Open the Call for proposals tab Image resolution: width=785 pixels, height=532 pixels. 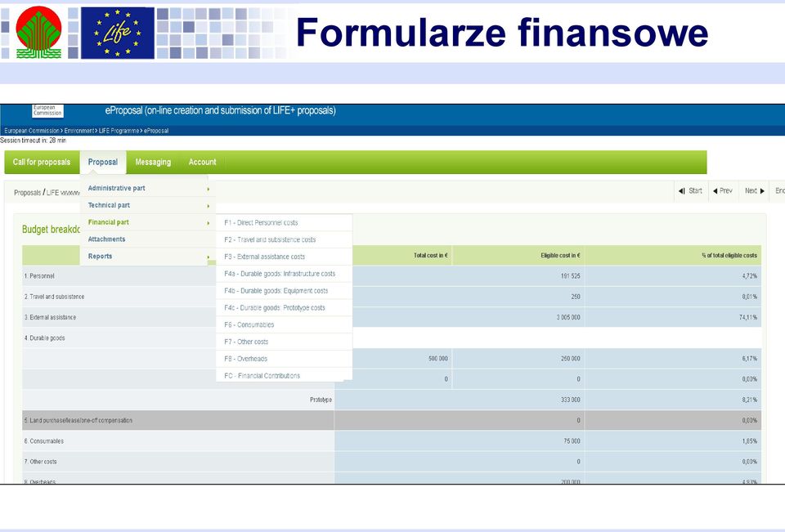(42, 162)
